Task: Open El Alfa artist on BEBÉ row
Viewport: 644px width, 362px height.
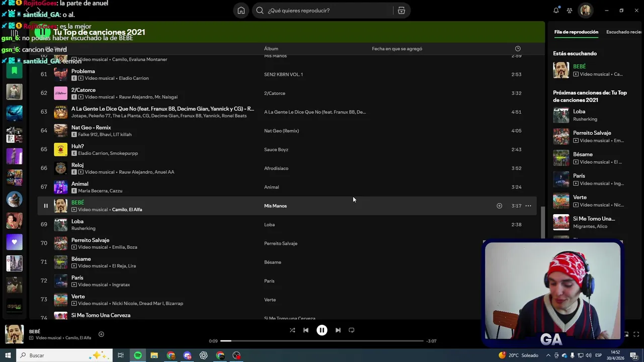Action: tap(136, 210)
